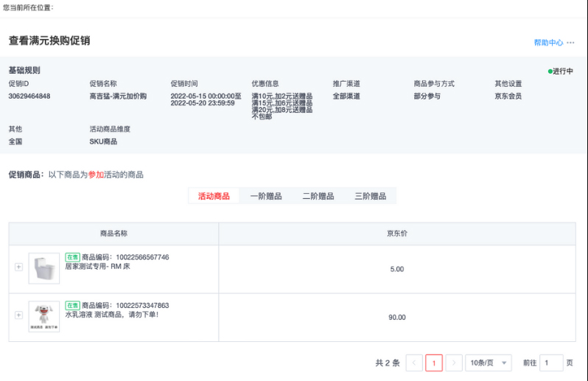This screenshot has width=588, height=381.
Task: Expand the row for 居家测试专用- RM 床
Action: tap(18, 267)
